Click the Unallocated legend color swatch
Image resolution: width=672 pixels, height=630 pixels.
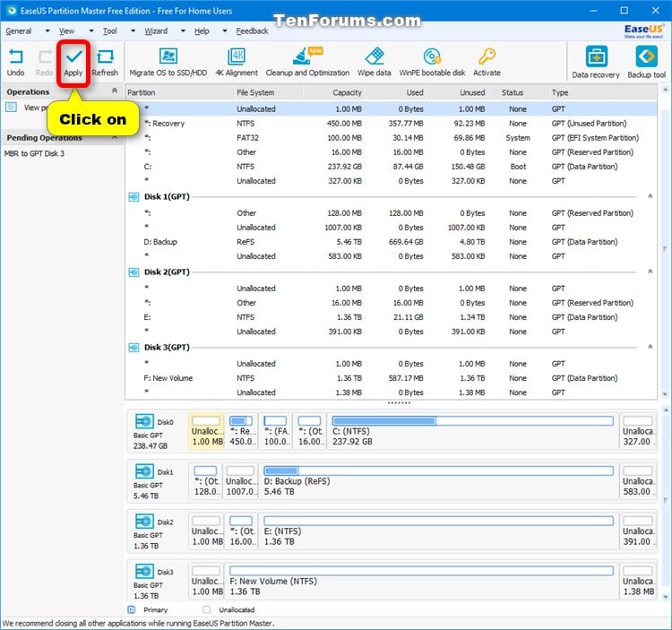coord(207,609)
